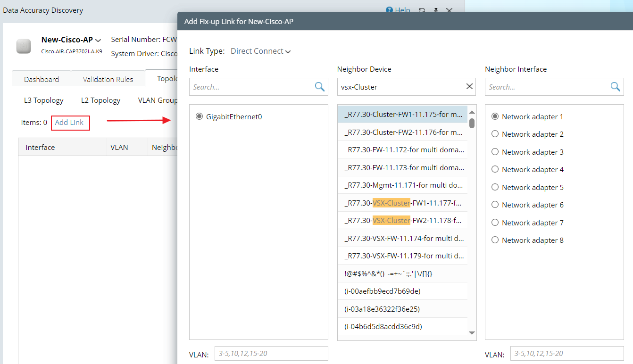633x364 pixels.
Task: Open the L2 Topology sub-tab
Action: point(100,100)
